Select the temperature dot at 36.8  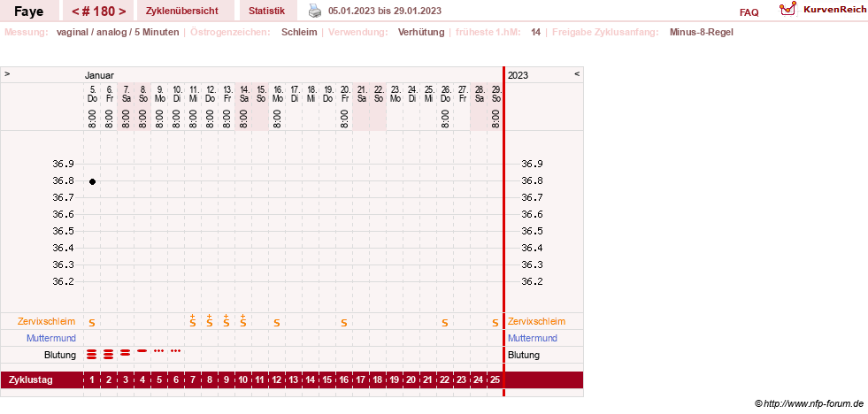tap(92, 181)
